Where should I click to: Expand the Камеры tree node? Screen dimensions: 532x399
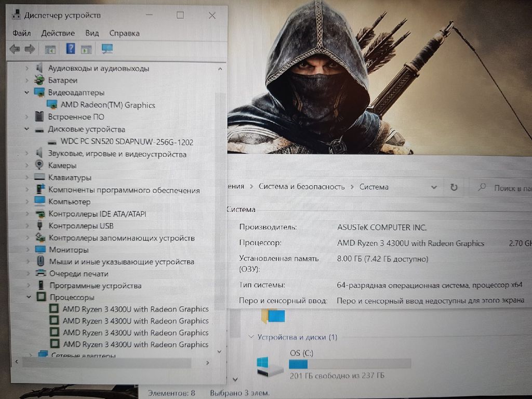click(x=27, y=165)
